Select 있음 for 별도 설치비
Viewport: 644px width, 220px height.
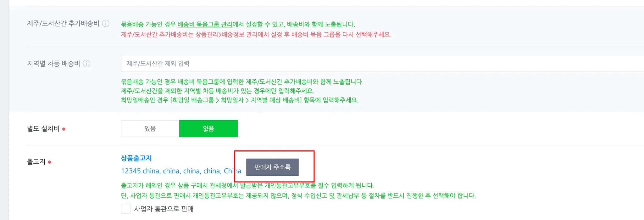click(150, 128)
